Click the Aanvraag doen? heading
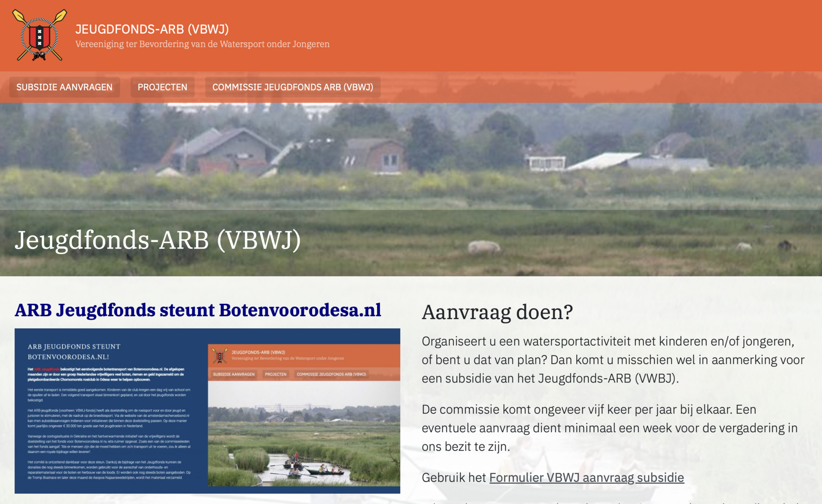This screenshot has height=504, width=822. (x=497, y=312)
